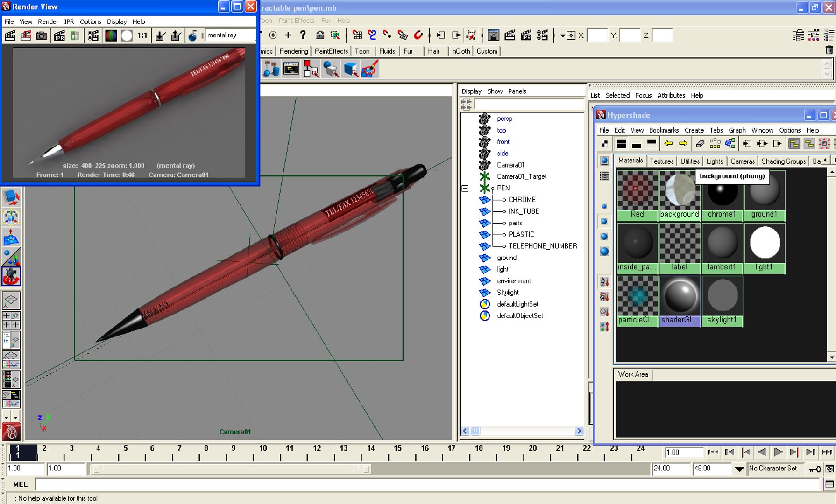Screen dimensions: 836x504
Task: Open Bookmarks menu in Hypershade
Action: (664, 130)
